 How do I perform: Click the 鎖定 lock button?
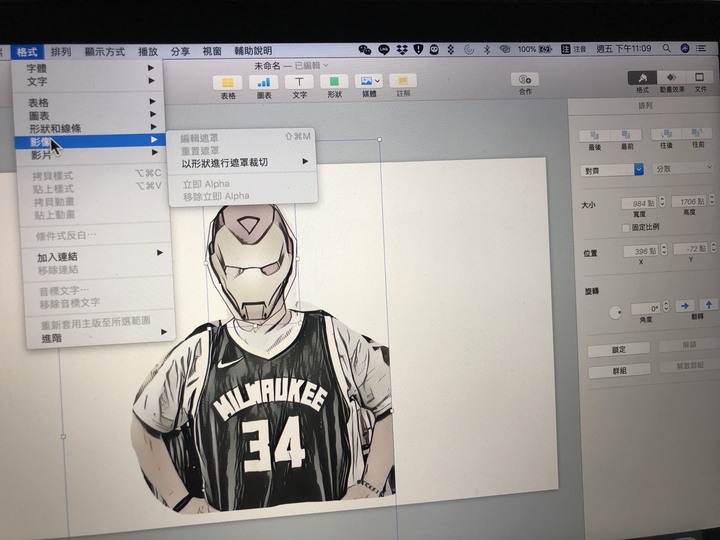point(619,349)
